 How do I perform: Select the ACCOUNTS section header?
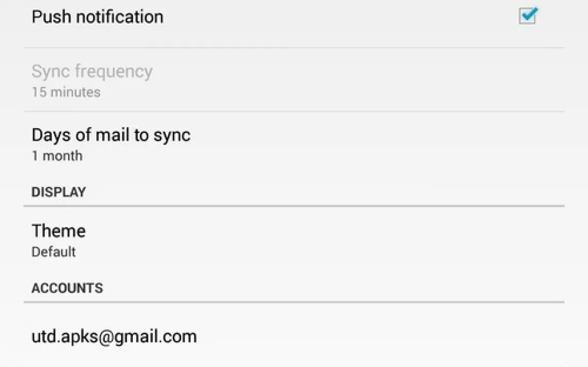pos(67,288)
